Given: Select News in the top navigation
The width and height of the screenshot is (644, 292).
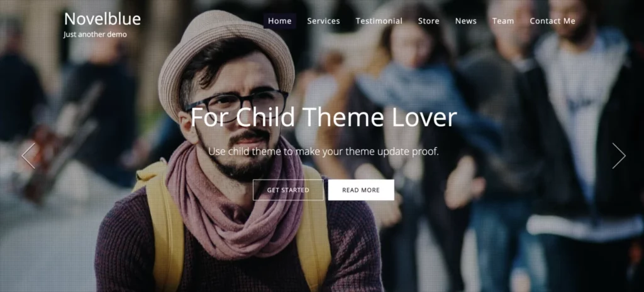Looking at the screenshot, I should coord(466,21).
